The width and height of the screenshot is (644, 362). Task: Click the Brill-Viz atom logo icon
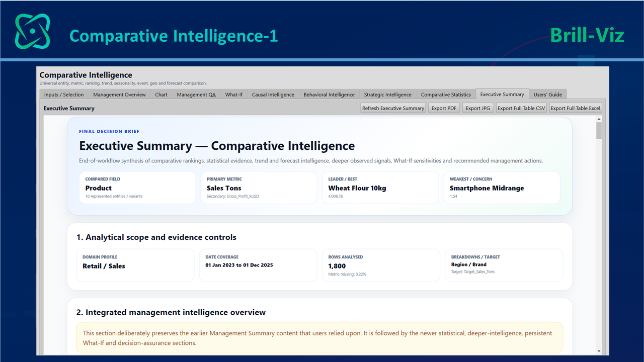pos(33,31)
